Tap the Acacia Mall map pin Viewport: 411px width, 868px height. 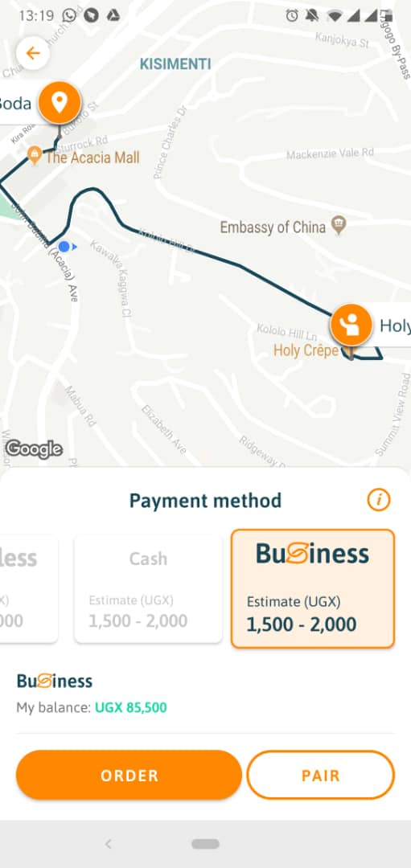[x=35, y=156]
